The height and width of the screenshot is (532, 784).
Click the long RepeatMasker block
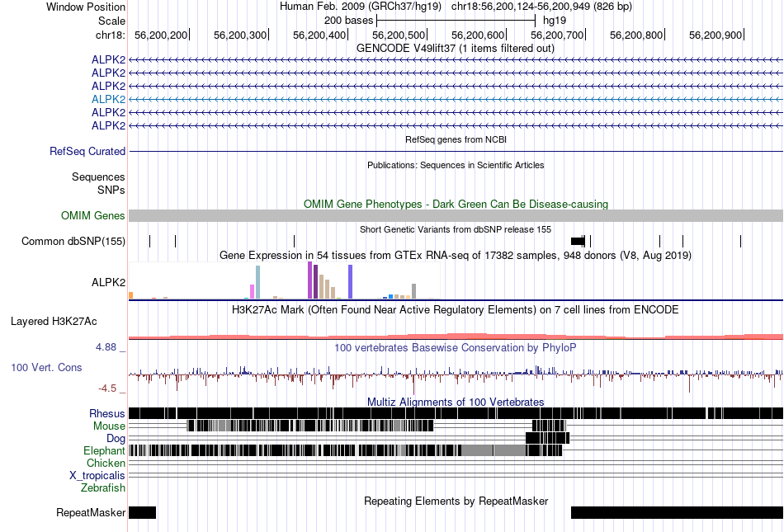pyautogui.click(x=677, y=512)
